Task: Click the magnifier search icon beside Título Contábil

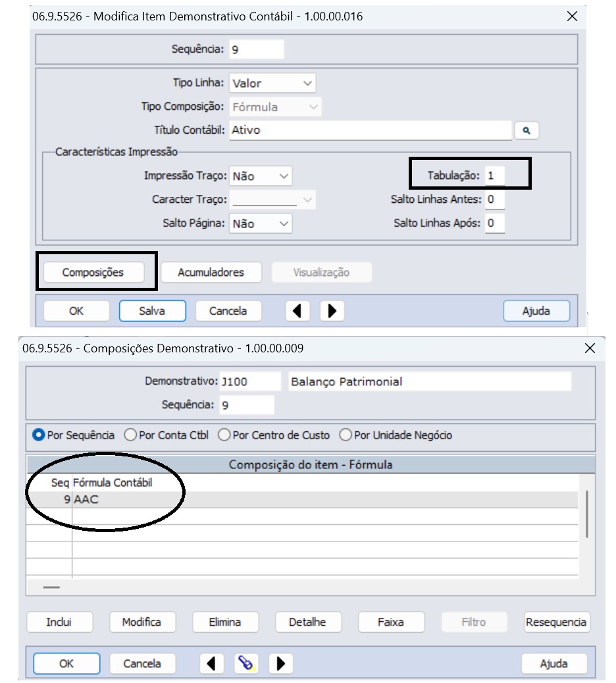Action: 526,130
